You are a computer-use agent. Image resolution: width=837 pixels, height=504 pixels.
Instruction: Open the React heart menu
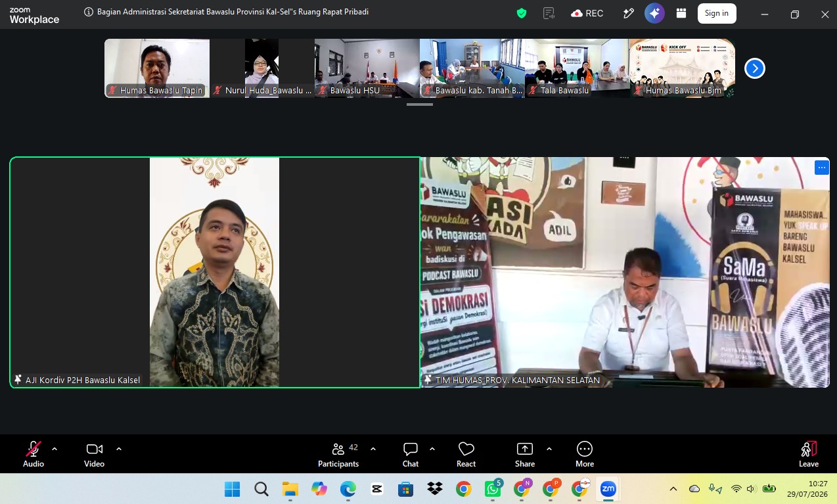[x=466, y=455]
